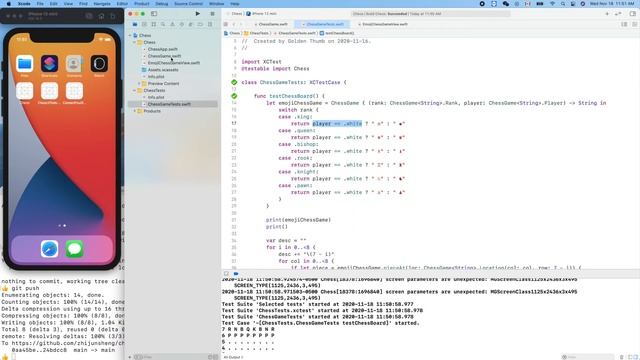This screenshot has height=360, width=640.
Task: Show the Test navigator
Action: tap(182, 24)
